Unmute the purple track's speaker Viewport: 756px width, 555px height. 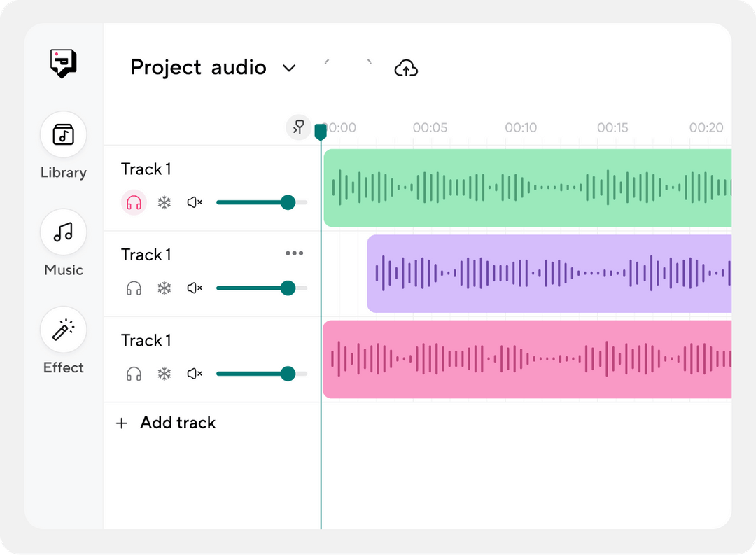tap(195, 288)
